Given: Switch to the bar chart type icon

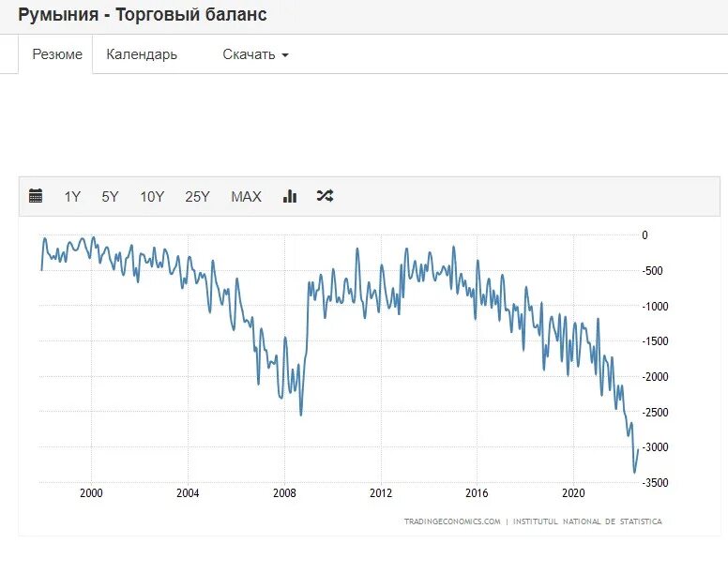Looking at the screenshot, I should pos(290,196).
